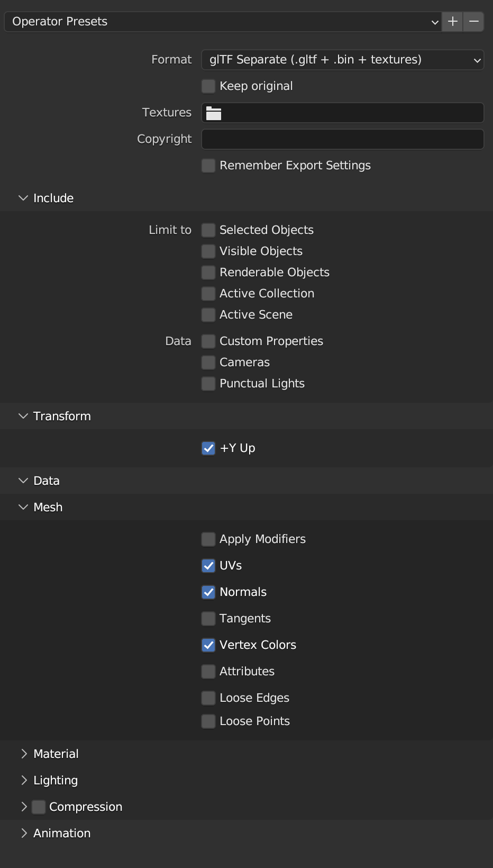
Task: Expand the Material section
Action: coord(56,754)
